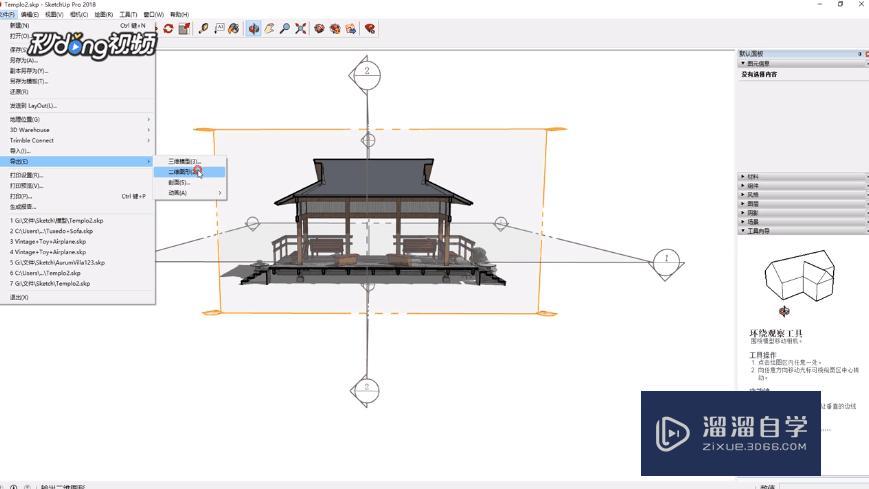Choose 新建(N) in File menu
869x489 pixels.
(78, 26)
